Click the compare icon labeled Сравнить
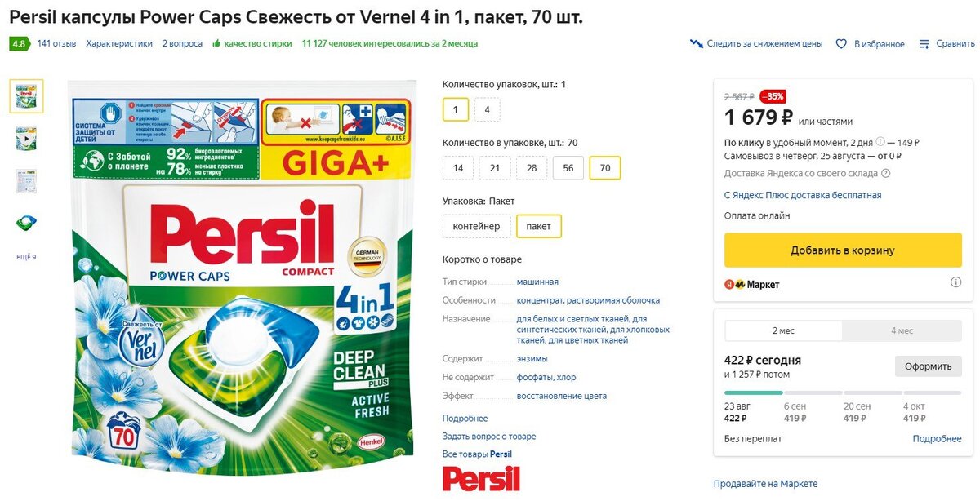The width and height of the screenshot is (980, 501). coord(924,44)
